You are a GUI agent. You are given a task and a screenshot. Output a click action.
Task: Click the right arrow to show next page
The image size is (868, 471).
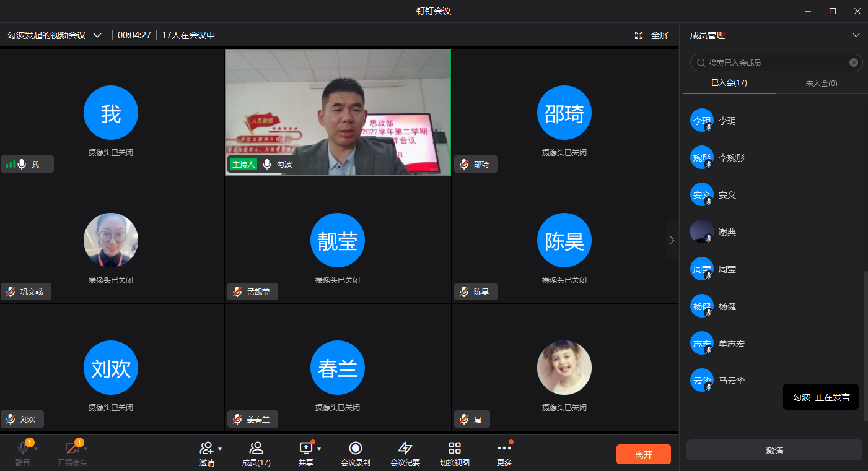tap(672, 240)
